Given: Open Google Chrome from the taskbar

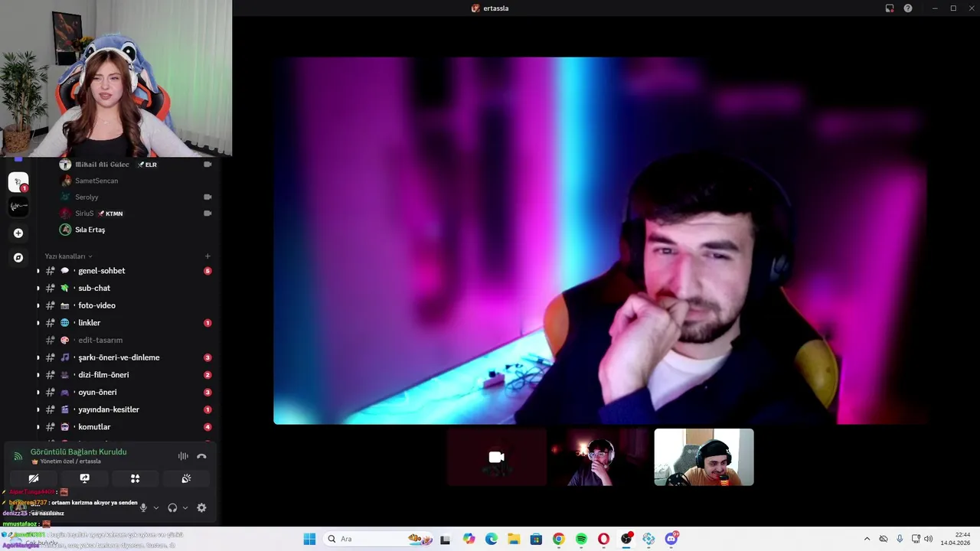Looking at the screenshot, I should coord(559,539).
